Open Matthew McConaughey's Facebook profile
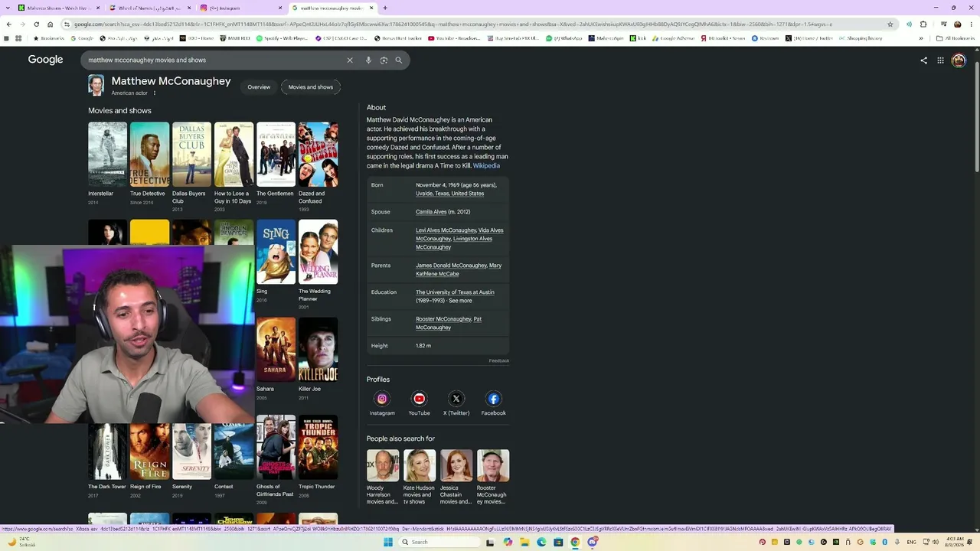The width and height of the screenshot is (980, 551). coord(493,403)
